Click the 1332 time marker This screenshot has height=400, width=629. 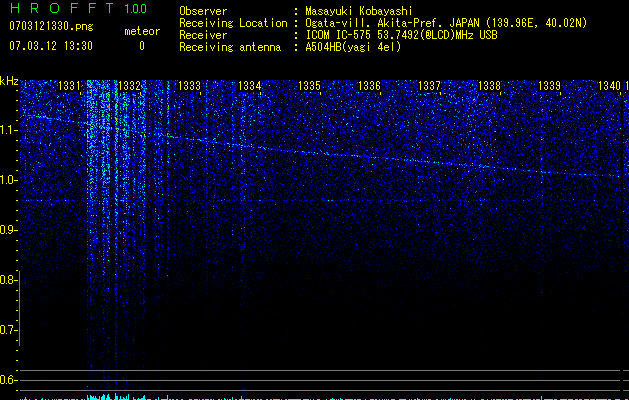click(x=130, y=86)
